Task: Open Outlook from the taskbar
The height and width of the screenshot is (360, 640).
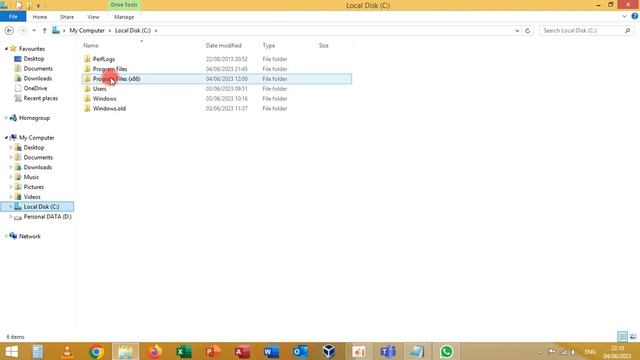Action: coord(301,351)
